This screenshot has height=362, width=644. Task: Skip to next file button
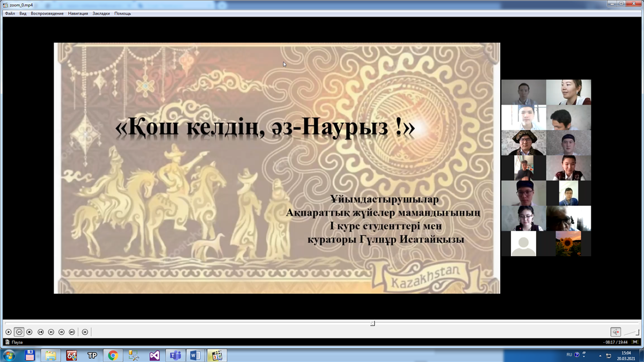(x=72, y=332)
